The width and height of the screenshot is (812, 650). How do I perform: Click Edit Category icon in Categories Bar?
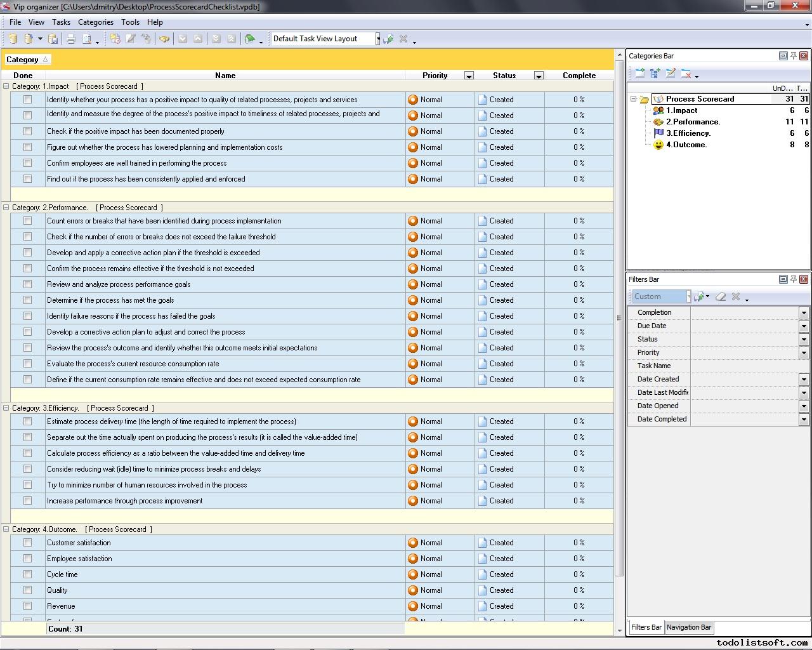pos(671,74)
